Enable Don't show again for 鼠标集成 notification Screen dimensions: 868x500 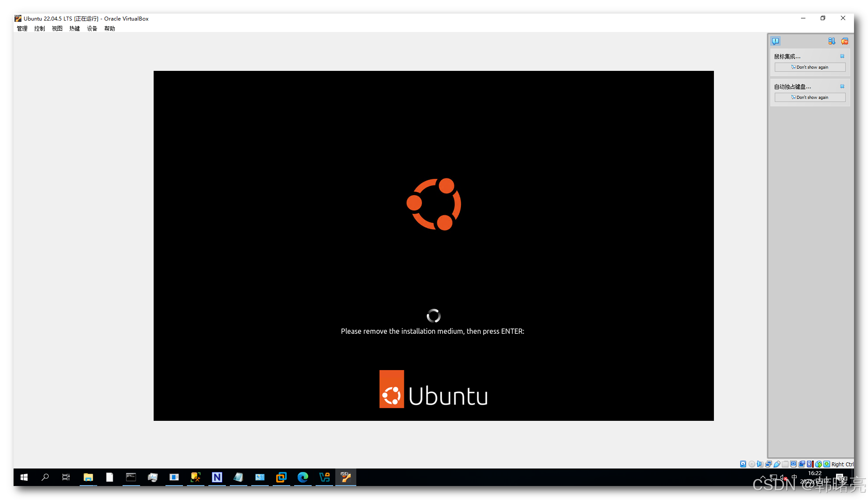(x=810, y=67)
